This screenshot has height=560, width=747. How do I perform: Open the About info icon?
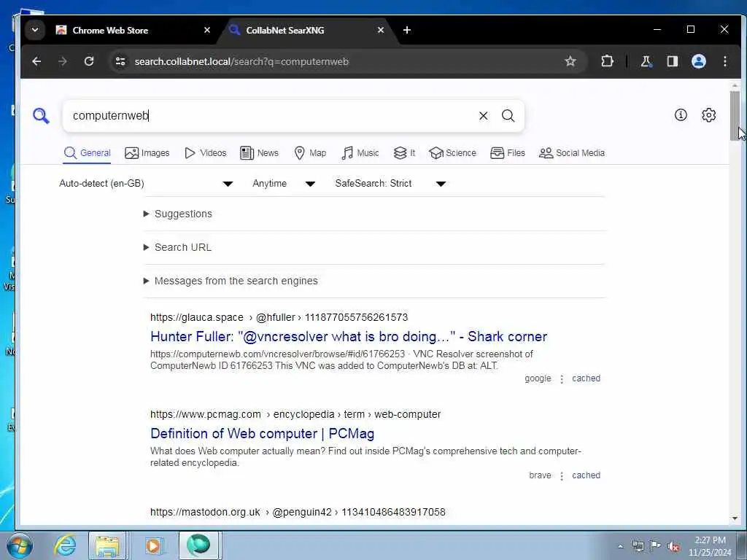coord(681,114)
